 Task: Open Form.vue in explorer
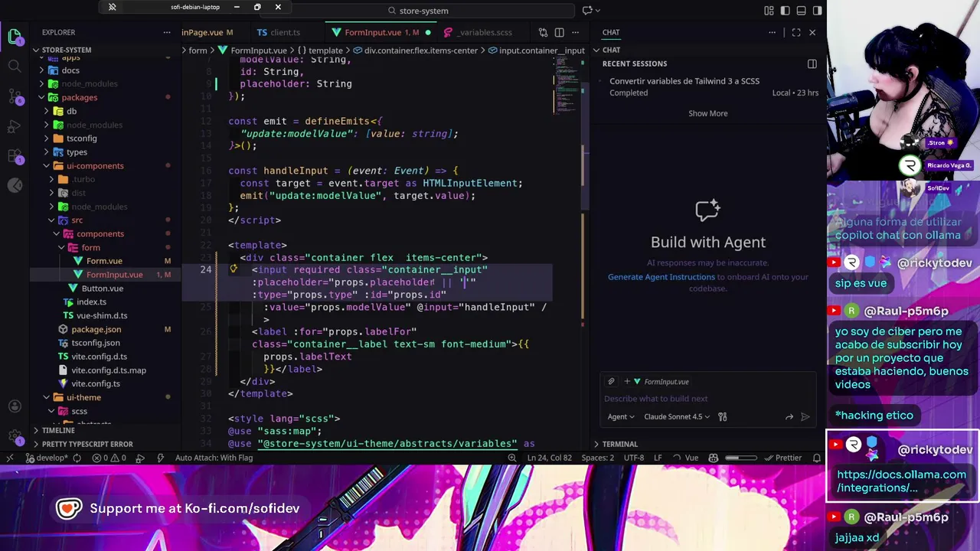tap(104, 261)
